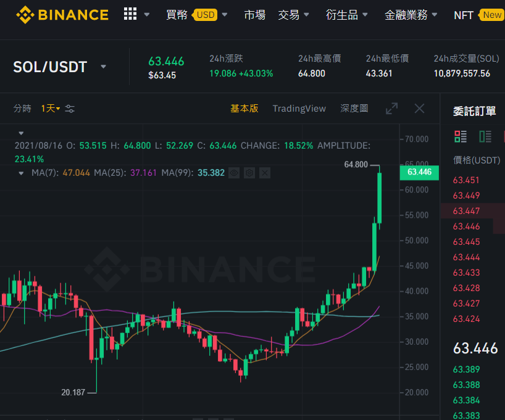This screenshot has width=505, height=420.
Task: Click the 24h change +43.03% value
Action: 256,74
